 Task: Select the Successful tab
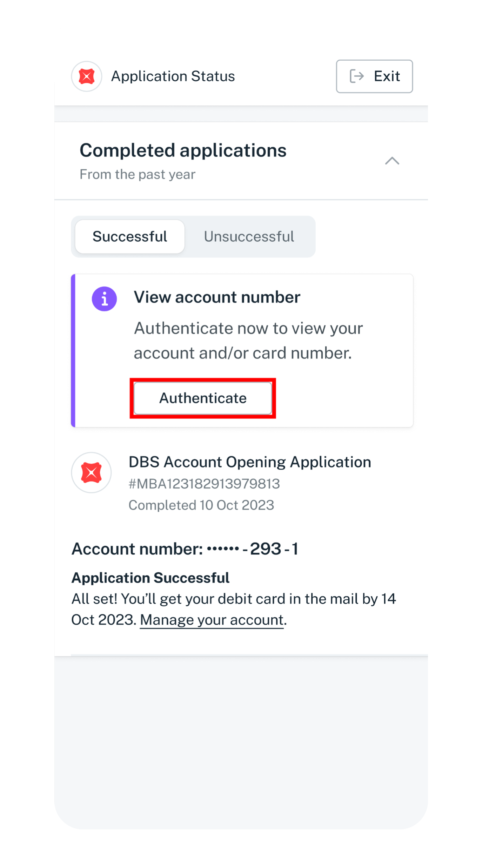tap(130, 236)
